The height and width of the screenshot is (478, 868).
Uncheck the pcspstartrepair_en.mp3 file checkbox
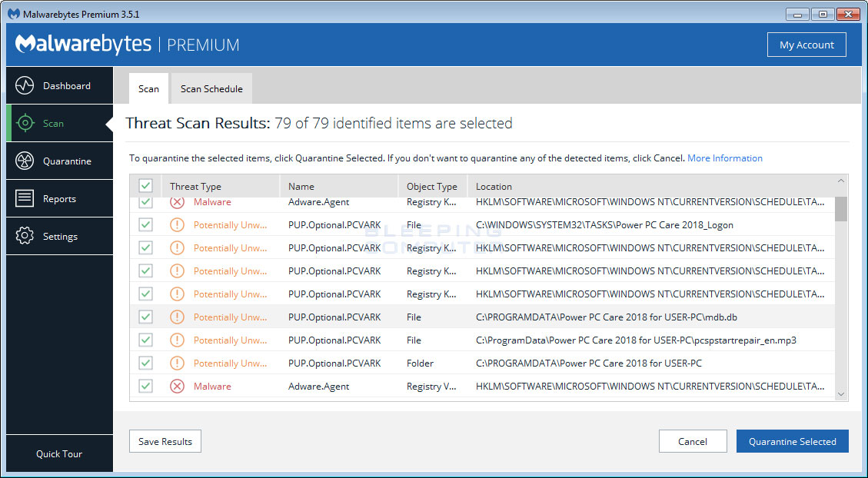coord(145,340)
